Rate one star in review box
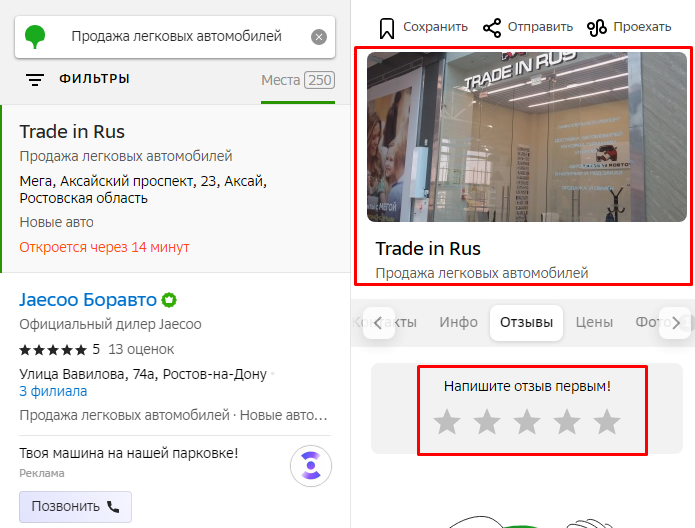Image resolution: width=695 pixels, height=528 pixels. click(x=447, y=422)
